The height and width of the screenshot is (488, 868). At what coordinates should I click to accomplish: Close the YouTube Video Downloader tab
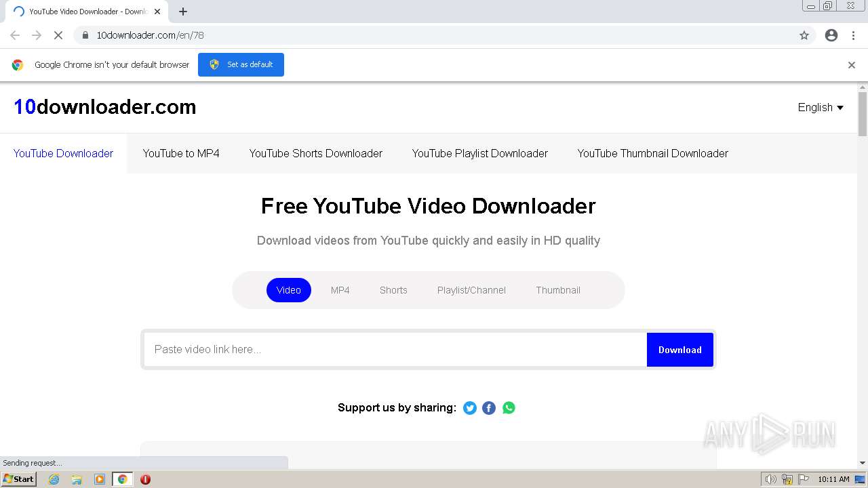pyautogui.click(x=157, y=12)
